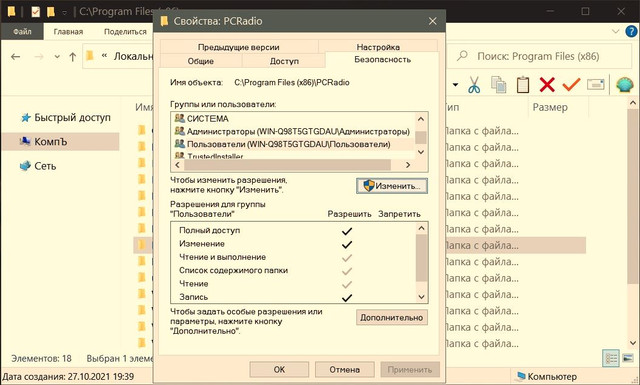Click the Чтение и выполнение allow checkmark

click(x=347, y=258)
